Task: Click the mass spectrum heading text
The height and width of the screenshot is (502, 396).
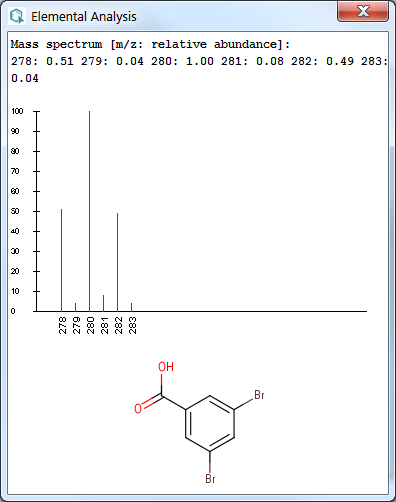Action: 150,44
